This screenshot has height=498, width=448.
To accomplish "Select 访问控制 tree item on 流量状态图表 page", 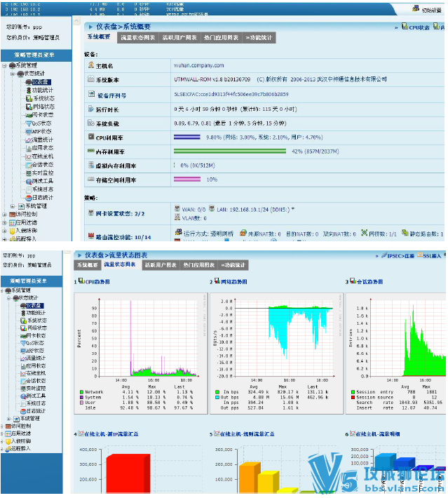I will point(21,426).
